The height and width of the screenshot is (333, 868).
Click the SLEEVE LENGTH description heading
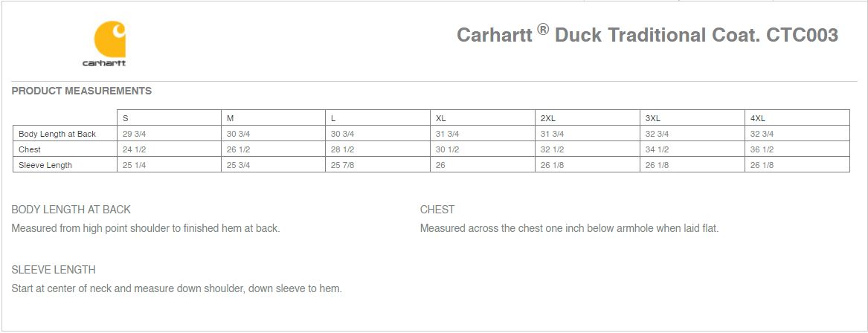click(54, 270)
